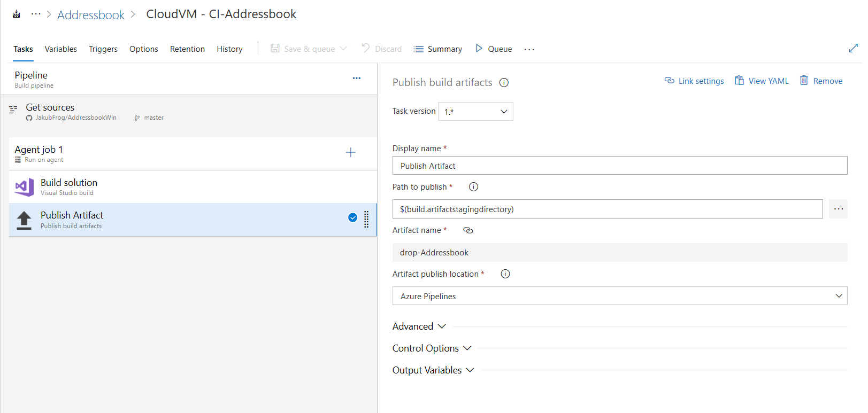Screen dimensions: 868x413
Task: Click the Queue play icon
Action: pos(479,49)
